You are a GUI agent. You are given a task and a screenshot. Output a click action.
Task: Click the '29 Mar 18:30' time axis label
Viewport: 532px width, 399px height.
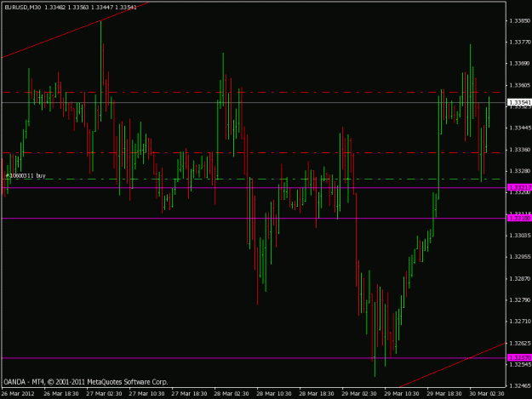tap(444, 394)
